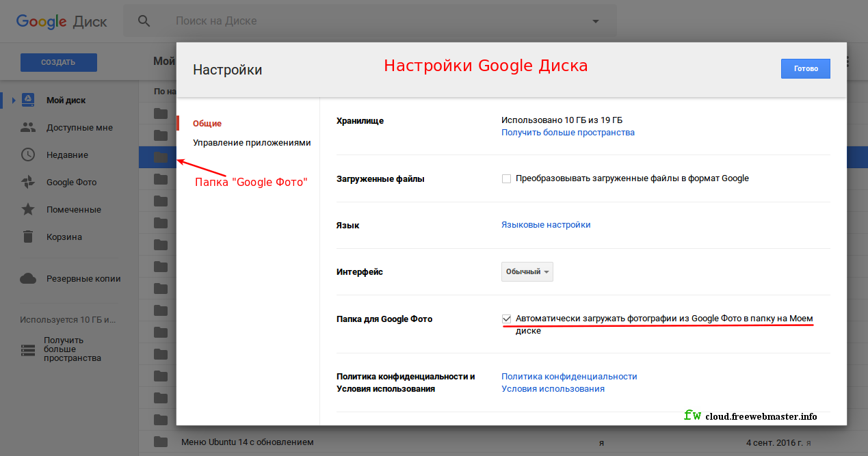Click the Корзина trash icon
The width and height of the screenshot is (868, 456).
click(28, 237)
